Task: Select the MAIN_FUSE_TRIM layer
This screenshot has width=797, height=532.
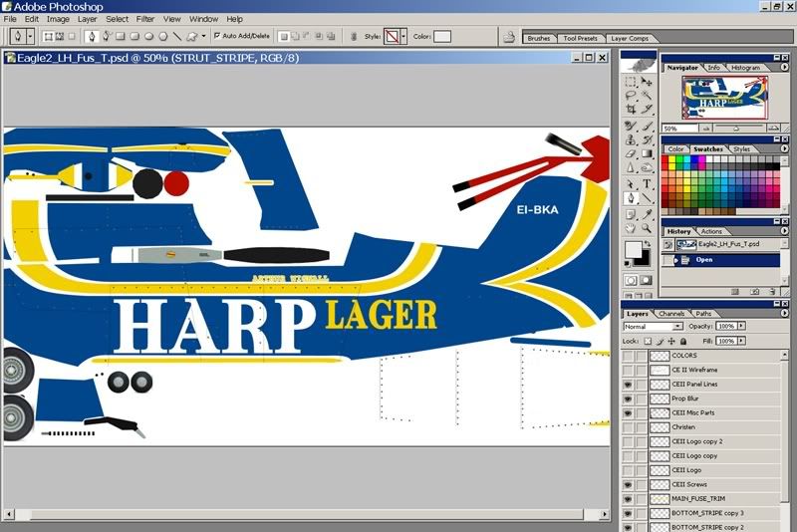Action: point(714,499)
